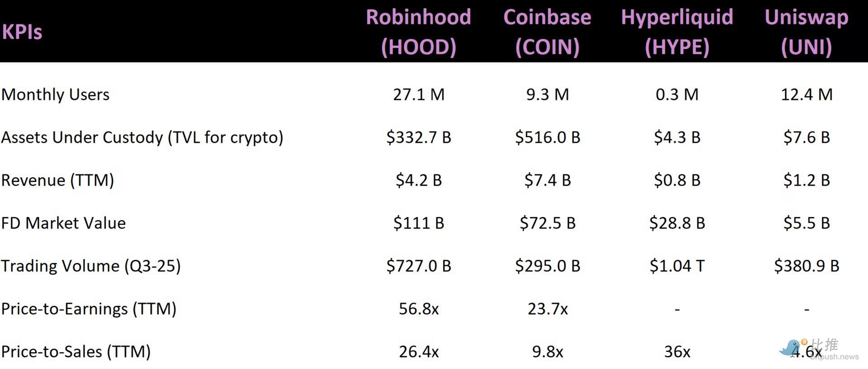Click Coinbase's $516.0 B custody value
This screenshot has height=369, width=868.
pyautogui.click(x=547, y=137)
